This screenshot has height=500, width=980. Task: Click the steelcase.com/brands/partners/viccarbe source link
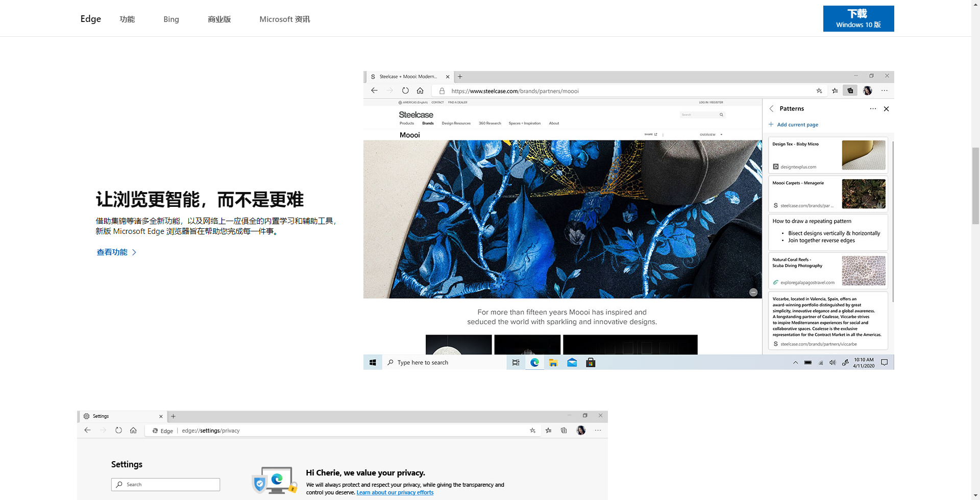(x=819, y=344)
